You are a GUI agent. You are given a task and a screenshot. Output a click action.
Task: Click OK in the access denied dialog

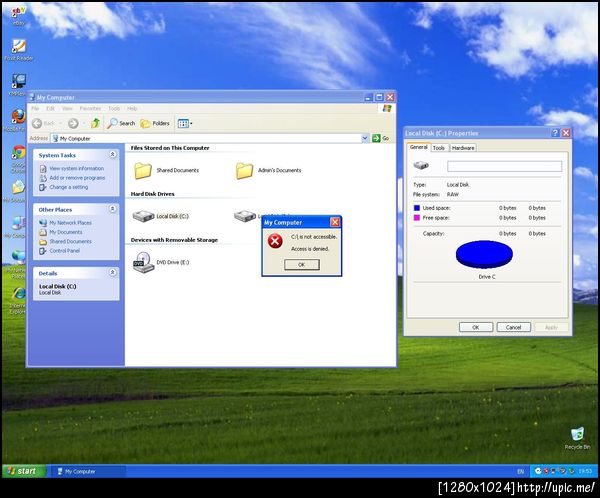(x=302, y=265)
